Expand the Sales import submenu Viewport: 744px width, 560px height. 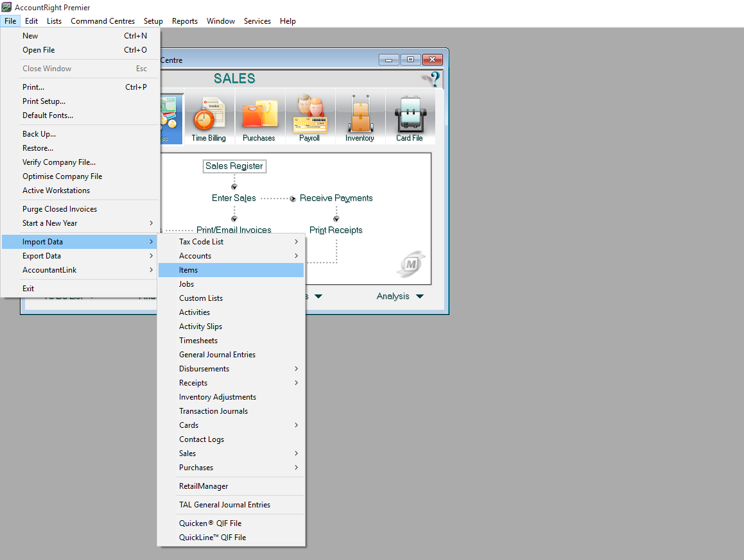pos(231,454)
